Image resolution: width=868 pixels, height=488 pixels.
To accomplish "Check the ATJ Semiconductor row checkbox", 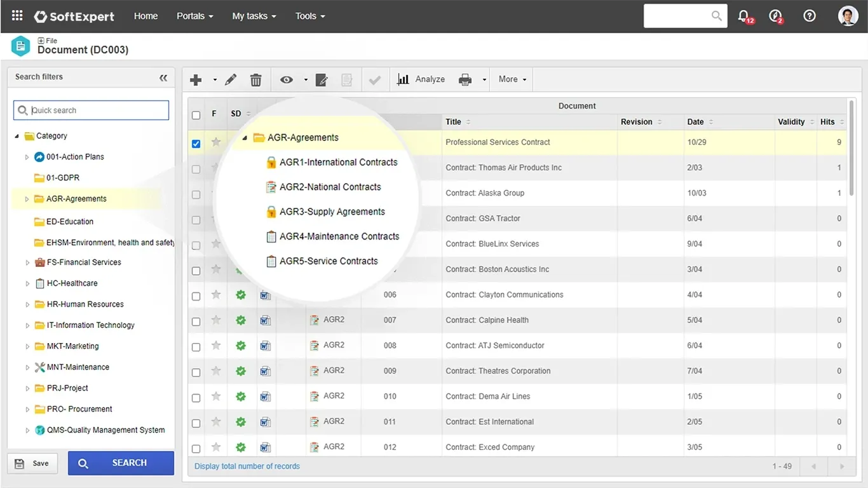I will click(x=196, y=347).
